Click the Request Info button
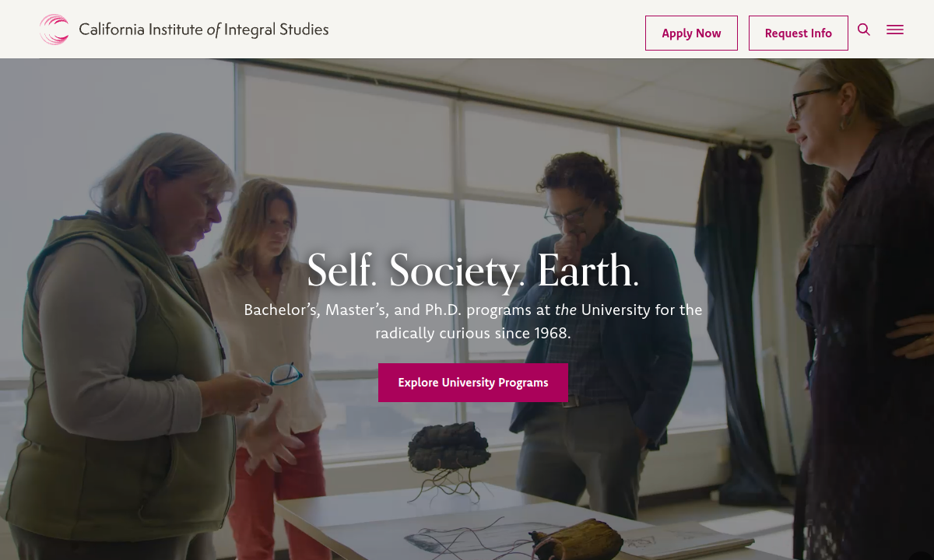Screen dimensions: 934x560 (799, 33)
